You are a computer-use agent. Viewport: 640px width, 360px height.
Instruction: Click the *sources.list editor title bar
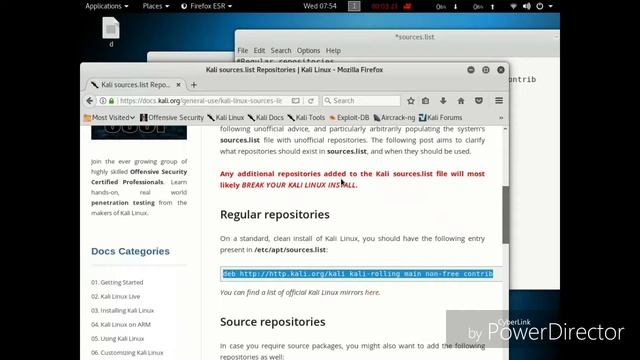click(397, 37)
